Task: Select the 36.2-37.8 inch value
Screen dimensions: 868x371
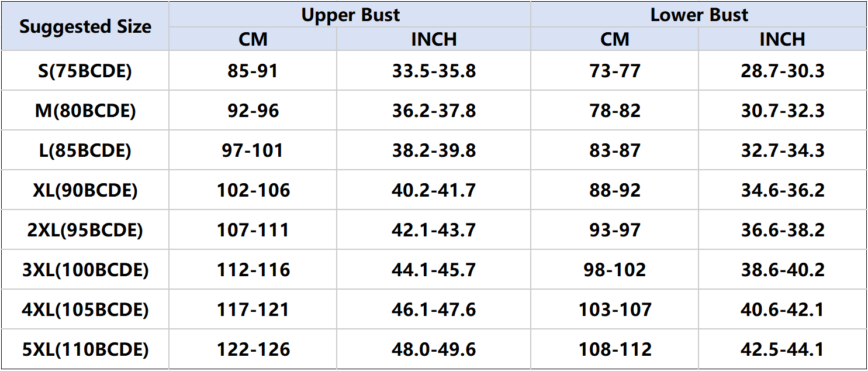Action: pos(434,111)
